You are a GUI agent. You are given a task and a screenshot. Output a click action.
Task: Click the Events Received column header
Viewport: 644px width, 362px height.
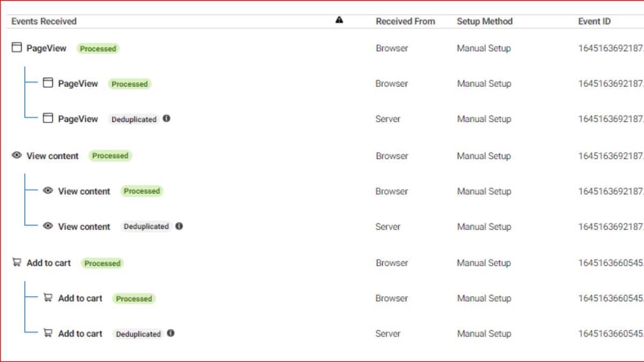click(x=44, y=21)
